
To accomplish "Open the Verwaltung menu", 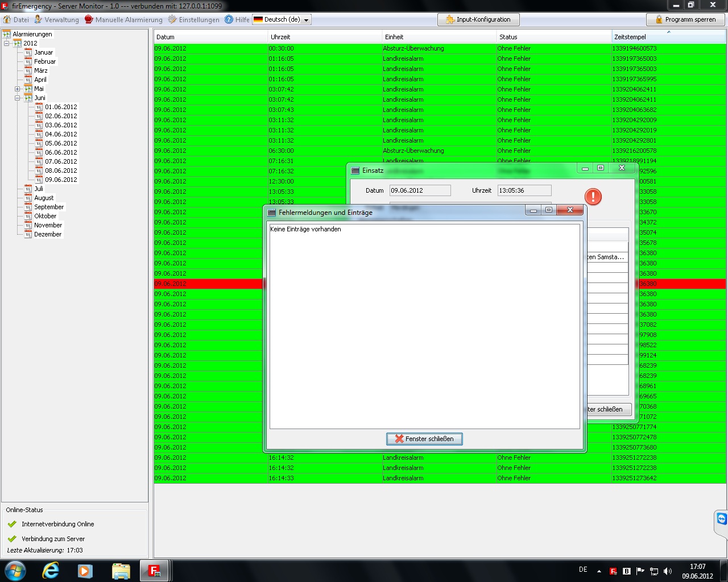I will coord(56,19).
